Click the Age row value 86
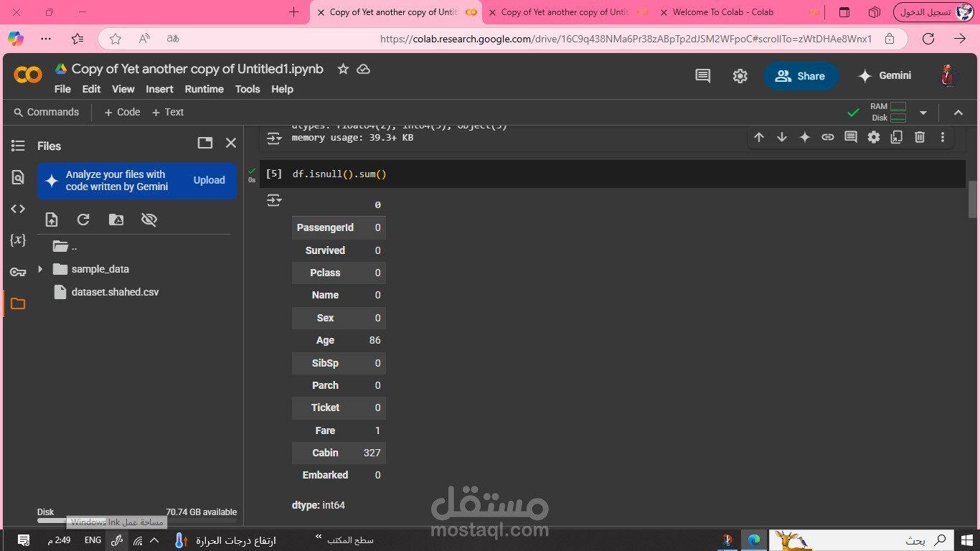Screen dimensions: 980x551 (x=374, y=340)
